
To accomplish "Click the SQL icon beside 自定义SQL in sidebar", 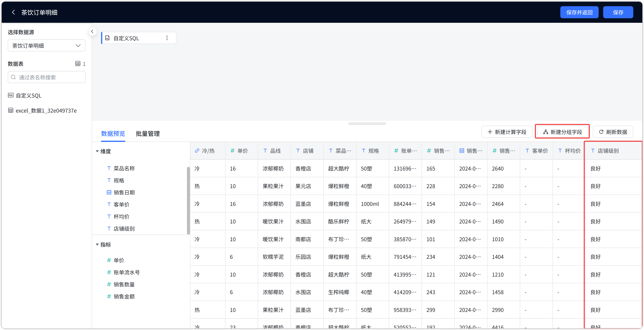I will (x=11, y=95).
